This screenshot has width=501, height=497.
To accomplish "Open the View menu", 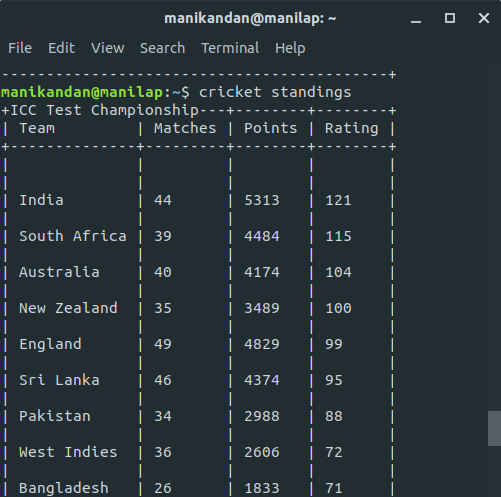I will click(108, 48).
